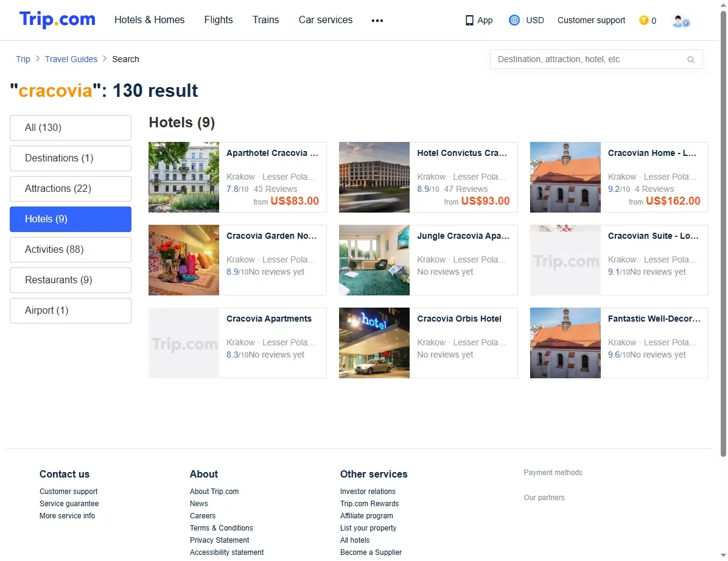This screenshot has width=728, height=561.
Task: Open Privacy Statement link
Action: pos(220,540)
